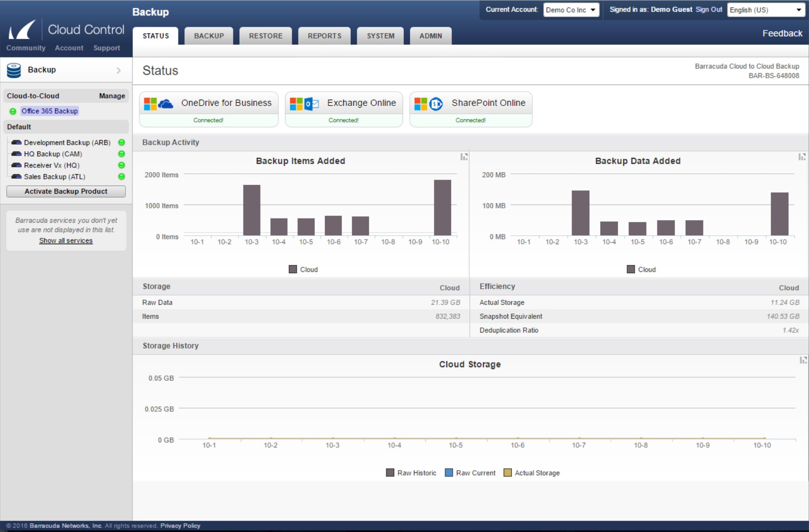Click the Items value 832,383

pos(448,317)
